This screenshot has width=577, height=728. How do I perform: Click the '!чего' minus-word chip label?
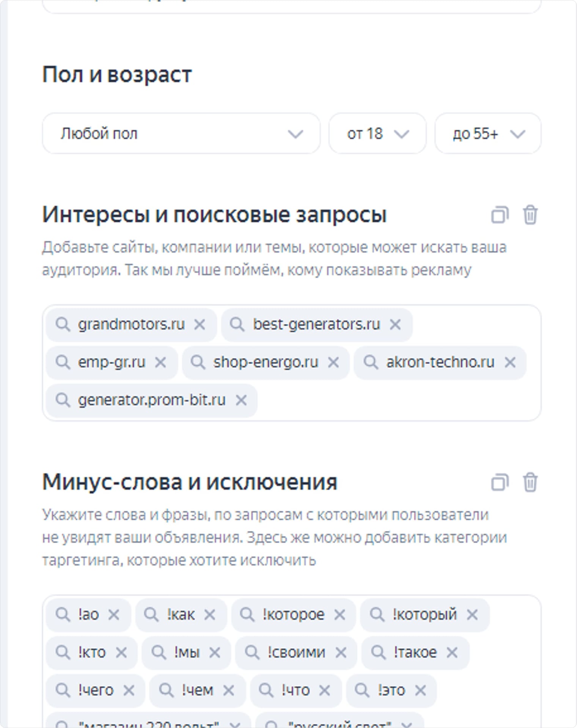click(x=96, y=690)
